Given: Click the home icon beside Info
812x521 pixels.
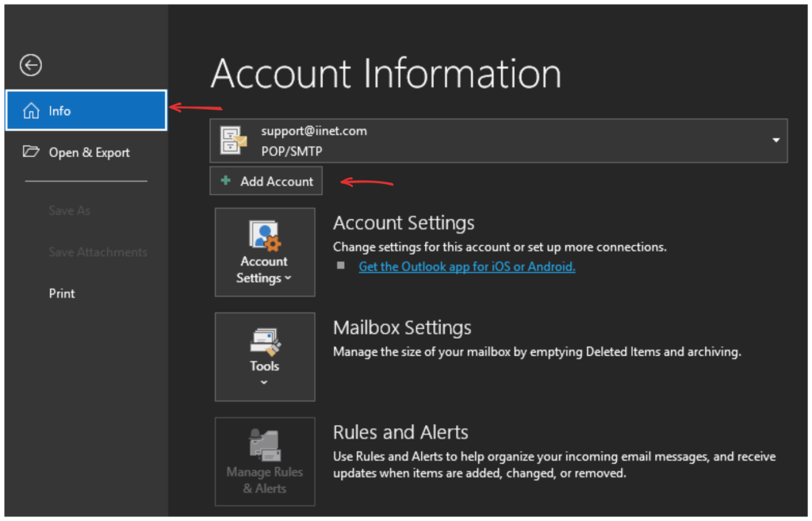Looking at the screenshot, I should pyautogui.click(x=31, y=111).
